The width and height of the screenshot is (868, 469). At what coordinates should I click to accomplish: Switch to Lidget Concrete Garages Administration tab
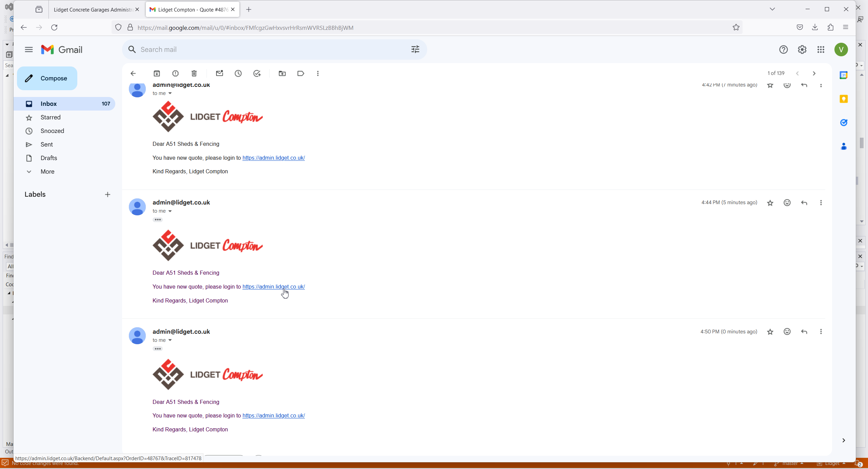click(93, 9)
